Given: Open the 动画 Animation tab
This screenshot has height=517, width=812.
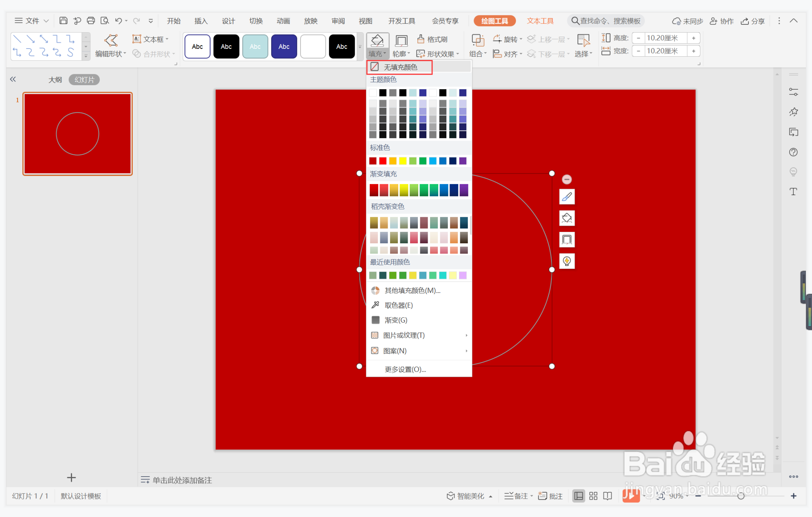Looking at the screenshot, I should (x=283, y=21).
